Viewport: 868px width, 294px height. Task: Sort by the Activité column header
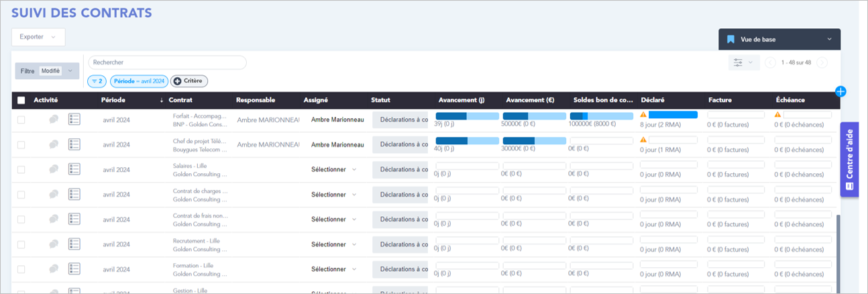46,100
